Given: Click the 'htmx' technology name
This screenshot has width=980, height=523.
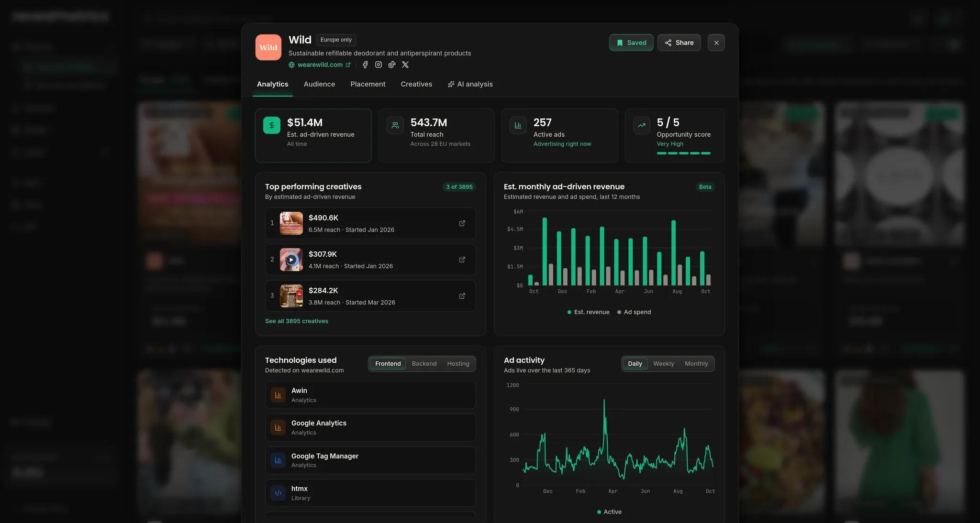Looking at the screenshot, I should coord(300,489).
